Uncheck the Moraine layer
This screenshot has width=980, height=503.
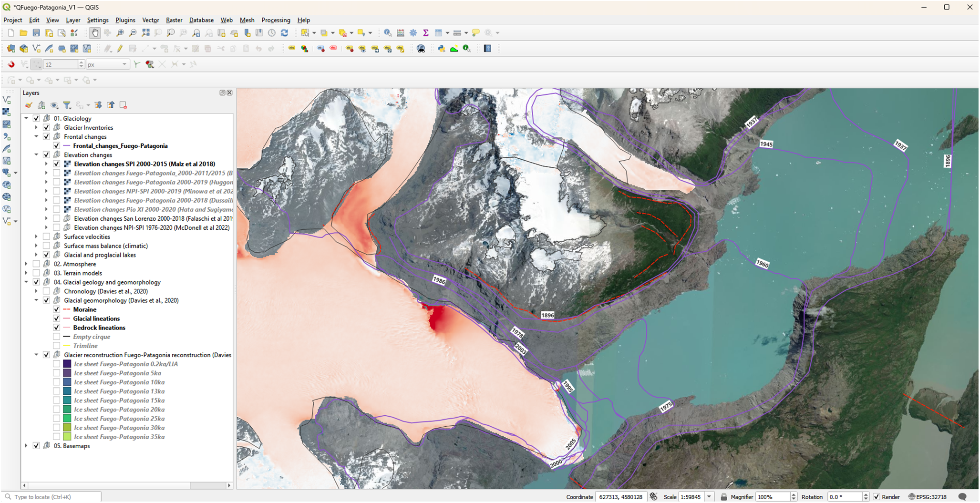(56, 310)
